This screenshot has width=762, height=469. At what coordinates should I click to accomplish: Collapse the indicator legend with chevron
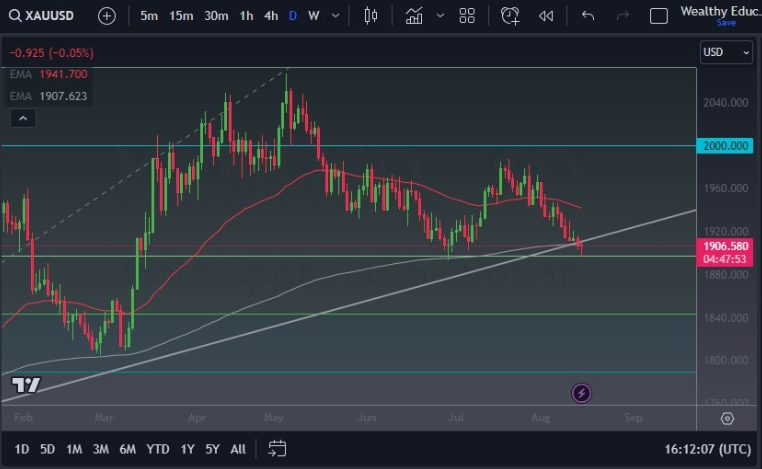(x=22, y=118)
